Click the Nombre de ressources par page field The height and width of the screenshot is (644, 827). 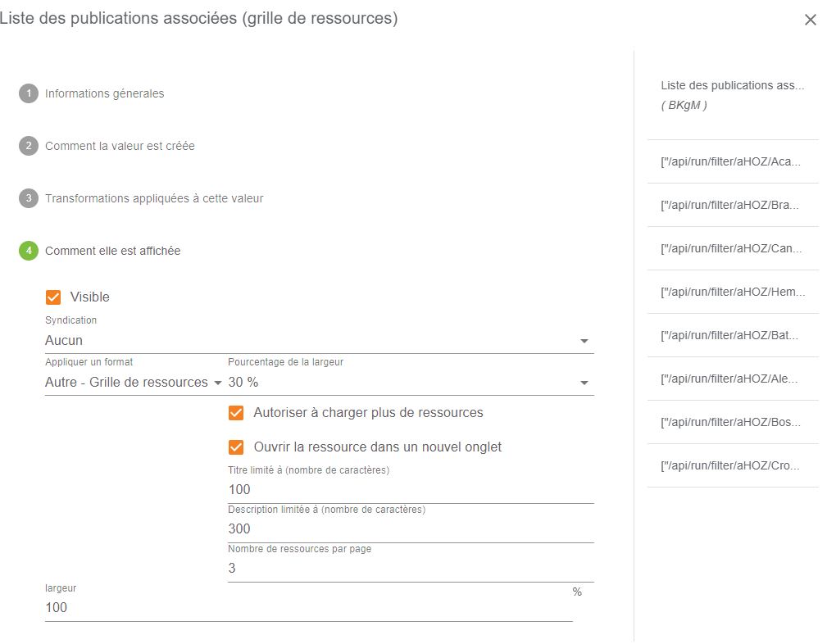(x=411, y=569)
